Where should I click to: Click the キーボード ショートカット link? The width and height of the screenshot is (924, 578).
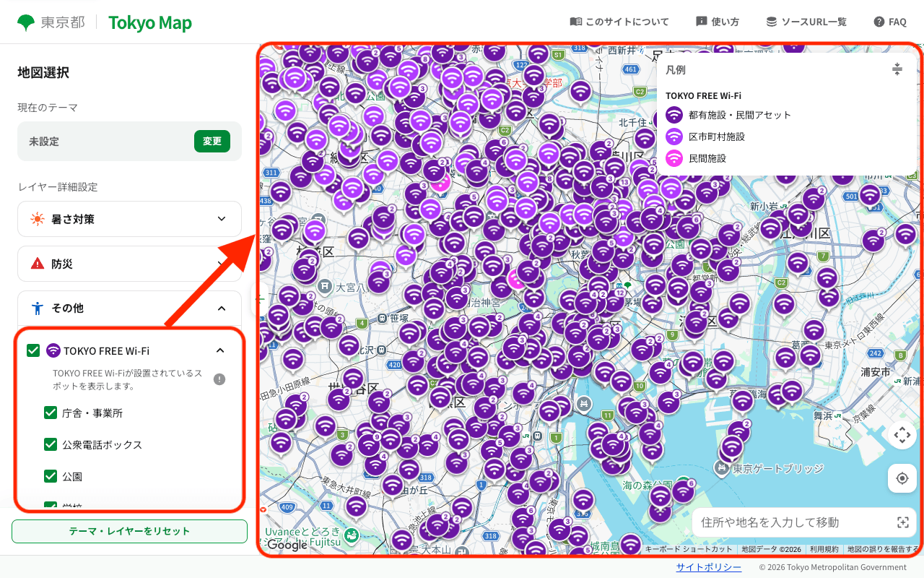689,549
